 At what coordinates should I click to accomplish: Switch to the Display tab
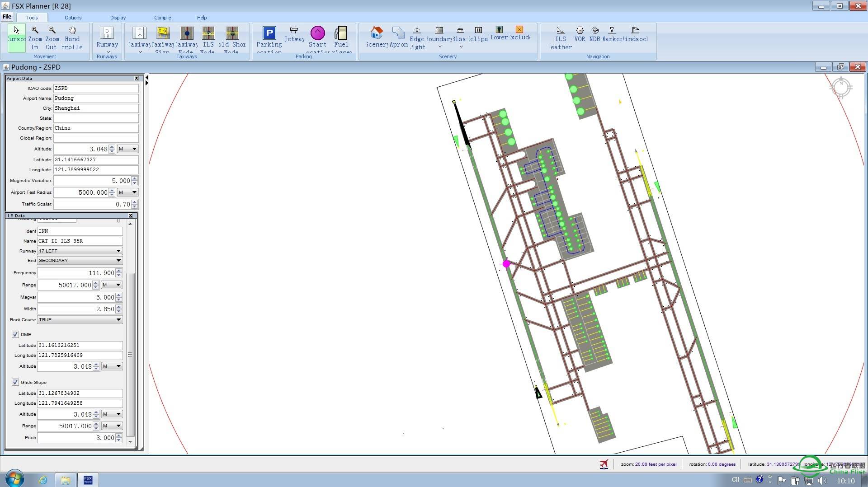point(118,18)
